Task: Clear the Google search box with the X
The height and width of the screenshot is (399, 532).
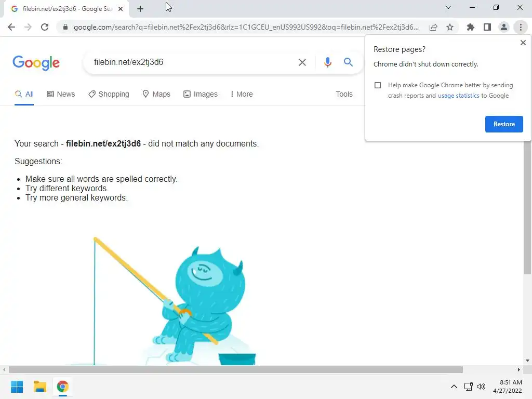Action: click(x=302, y=62)
